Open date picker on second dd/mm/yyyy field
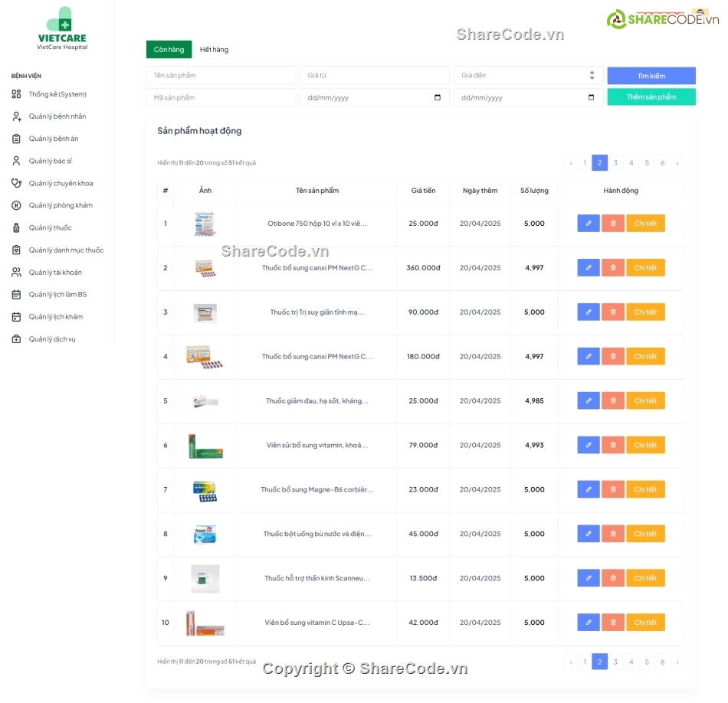The image size is (728, 703). 591,97
